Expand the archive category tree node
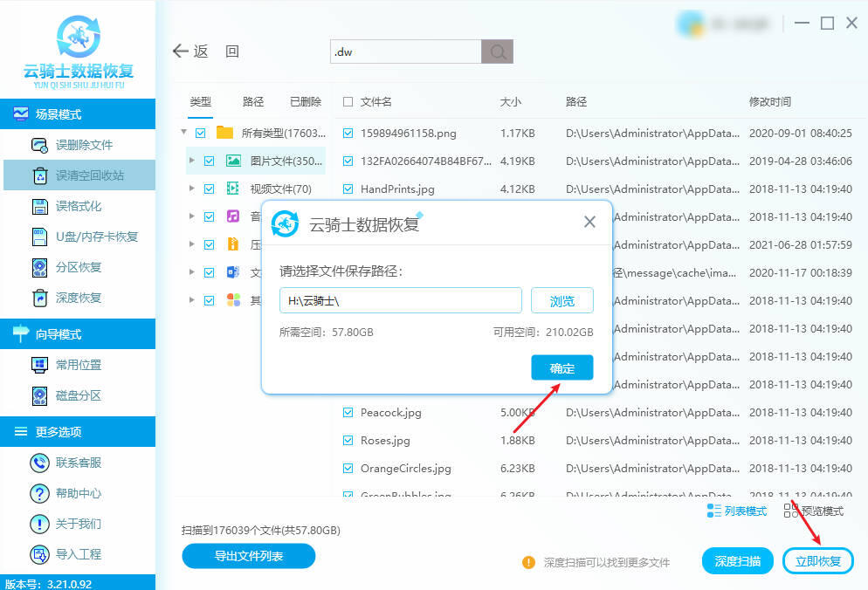 [191, 244]
